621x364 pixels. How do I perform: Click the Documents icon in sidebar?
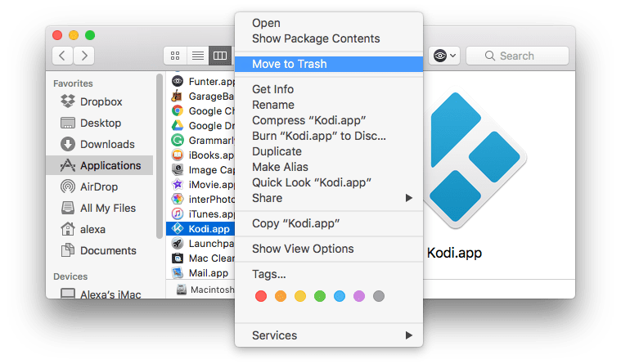coord(68,250)
